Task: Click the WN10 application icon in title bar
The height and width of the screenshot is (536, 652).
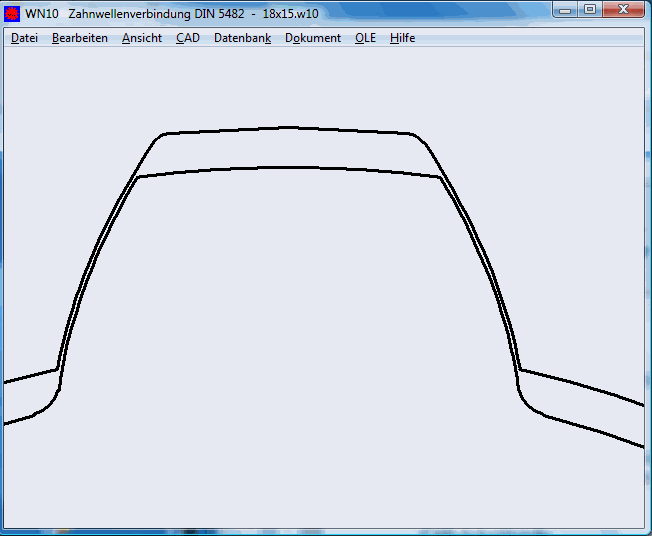Action: click(13, 14)
